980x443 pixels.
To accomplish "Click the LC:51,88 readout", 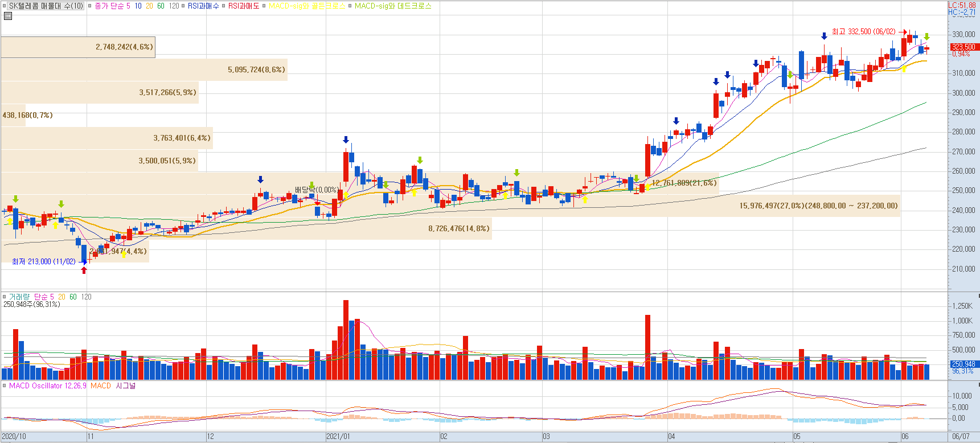I will click(962, 5).
